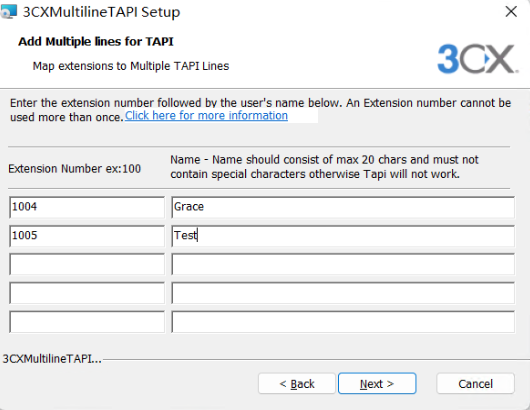
Task: Focus the third row empty extension field
Action: pos(87,264)
